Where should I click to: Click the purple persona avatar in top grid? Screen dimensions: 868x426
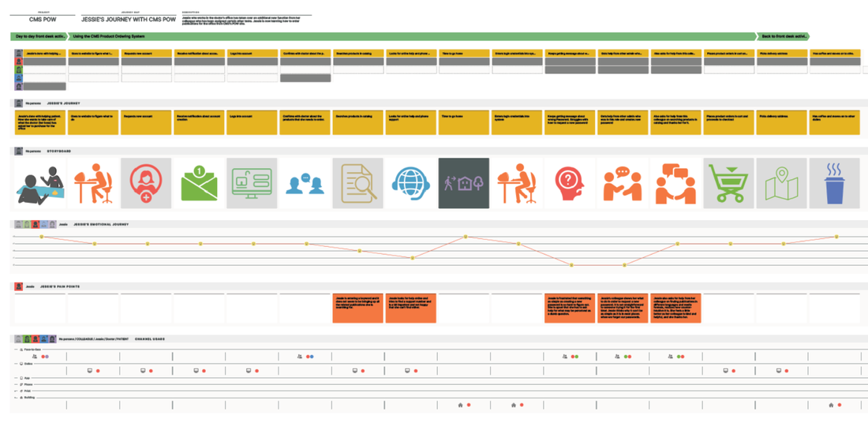click(20, 86)
